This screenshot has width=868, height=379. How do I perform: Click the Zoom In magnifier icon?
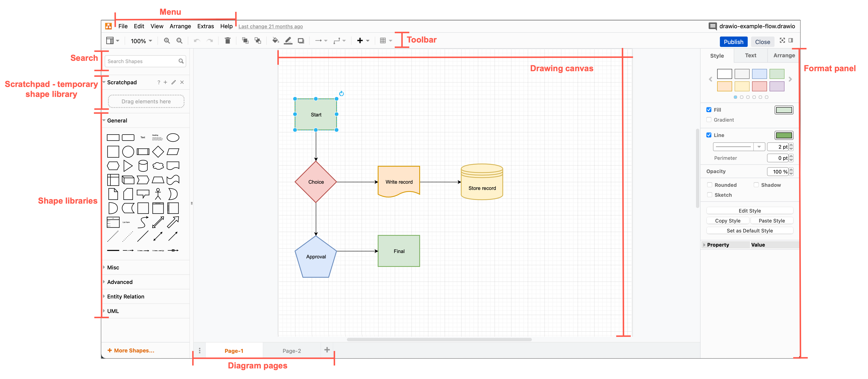[167, 40]
